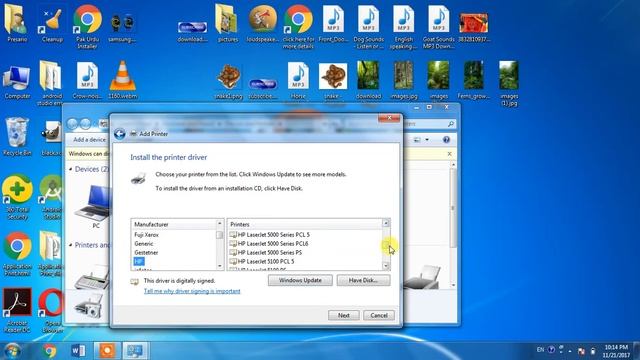Select Recycle Bin desktop icon
This screenshot has height=360, width=640.
coord(17,136)
